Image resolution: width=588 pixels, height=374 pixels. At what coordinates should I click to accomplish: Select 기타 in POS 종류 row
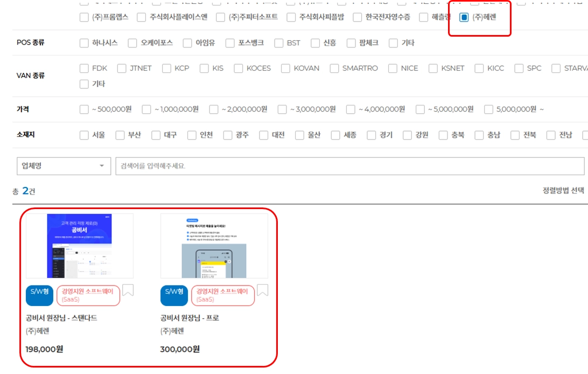(x=393, y=43)
